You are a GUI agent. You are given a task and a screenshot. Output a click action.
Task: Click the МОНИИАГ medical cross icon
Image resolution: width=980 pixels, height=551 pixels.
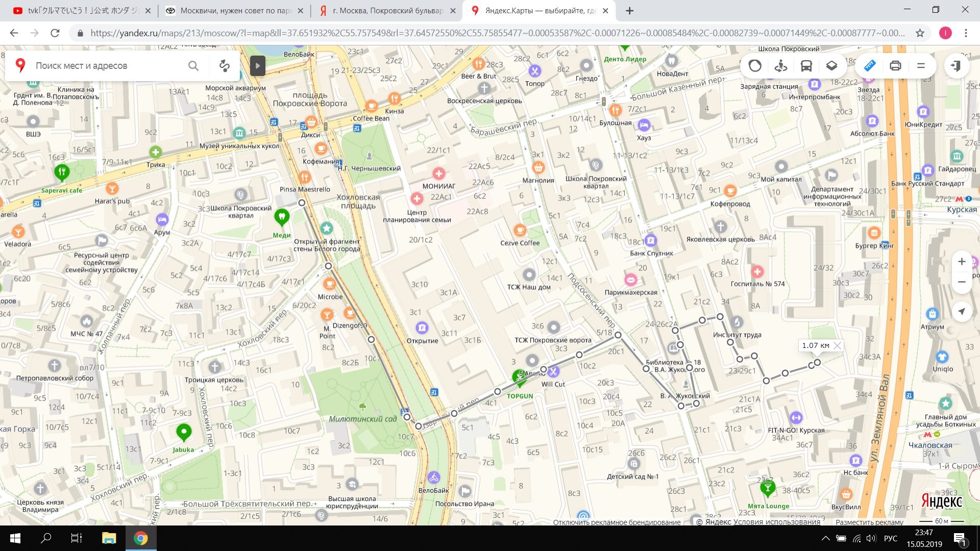point(438,173)
